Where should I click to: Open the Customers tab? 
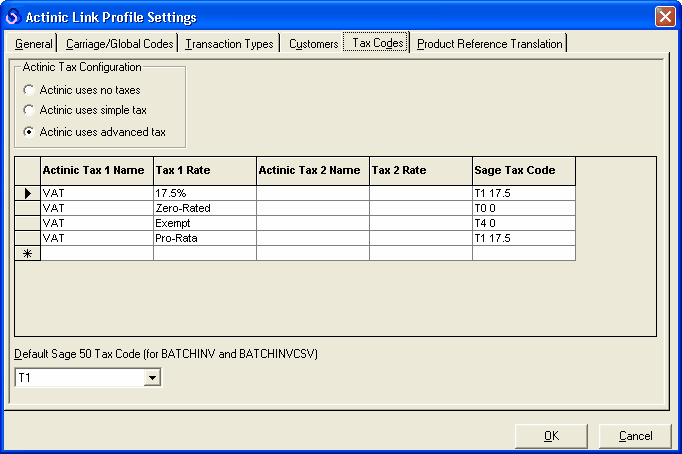(x=313, y=44)
